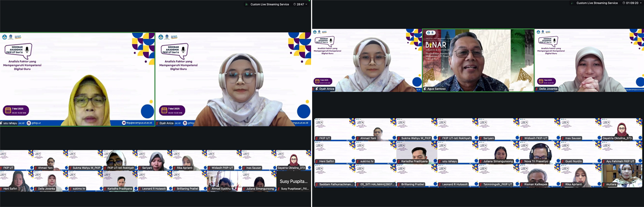This screenshot has height=207, width=644.
Task: Click the muted mic icon on the Gusti Nurdin tile
Action: coord(563,161)
